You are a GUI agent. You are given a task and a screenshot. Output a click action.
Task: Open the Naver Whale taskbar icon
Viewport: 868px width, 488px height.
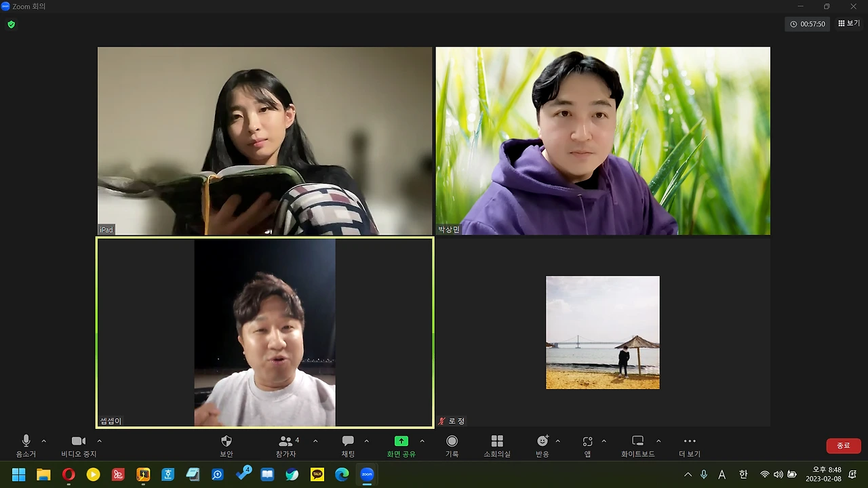(292, 474)
